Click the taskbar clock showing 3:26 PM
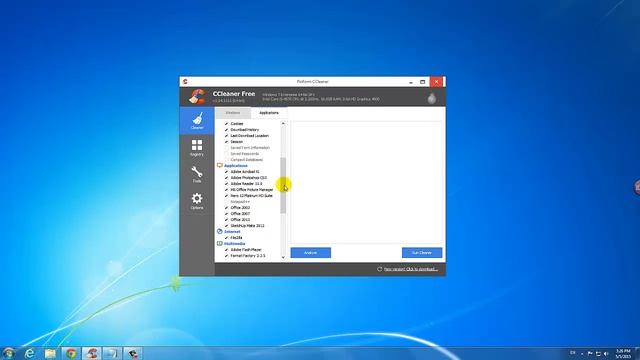640x360 pixels. [623, 353]
